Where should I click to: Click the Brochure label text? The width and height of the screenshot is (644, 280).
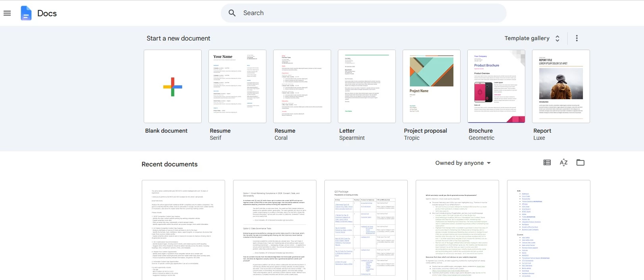(480, 131)
